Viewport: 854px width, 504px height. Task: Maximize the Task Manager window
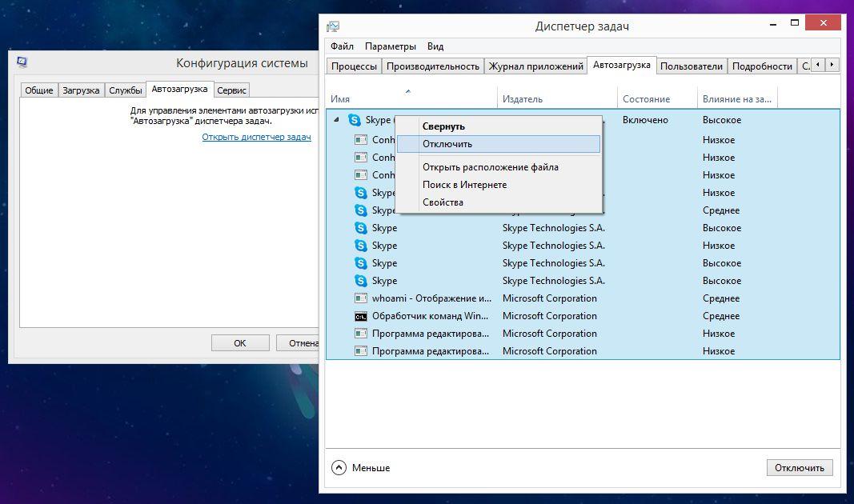pos(795,23)
